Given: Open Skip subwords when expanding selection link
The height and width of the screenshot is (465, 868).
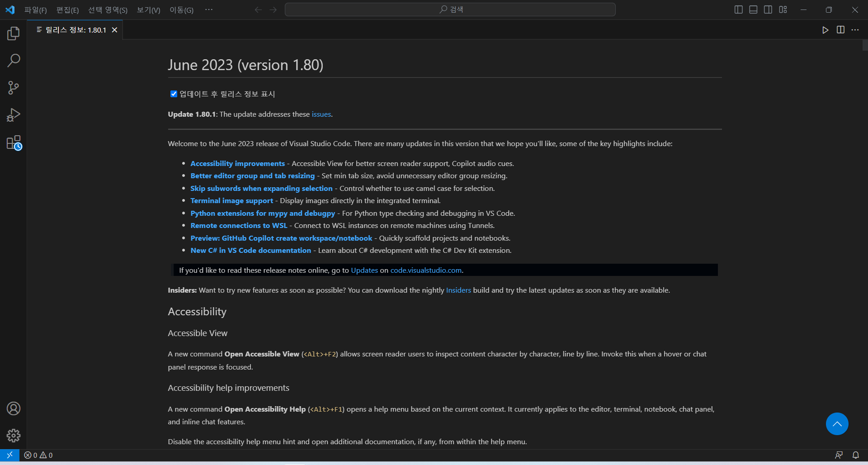Looking at the screenshot, I should (x=261, y=189).
